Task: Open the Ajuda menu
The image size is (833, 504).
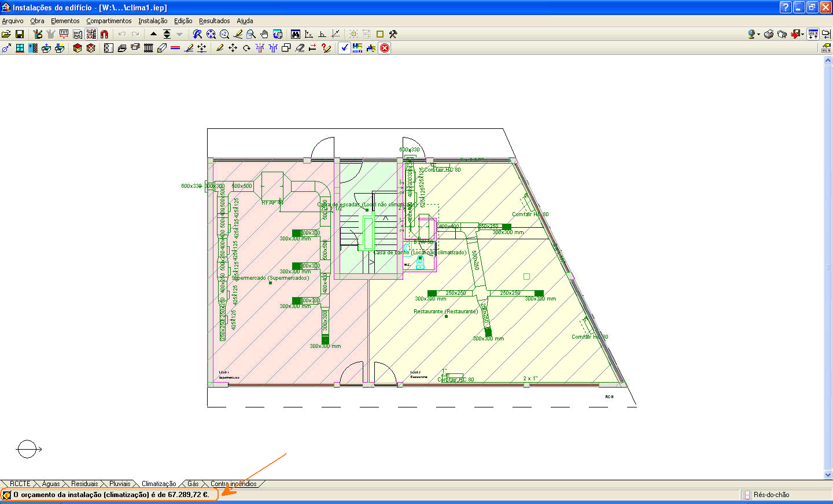Action: click(x=245, y=21)
